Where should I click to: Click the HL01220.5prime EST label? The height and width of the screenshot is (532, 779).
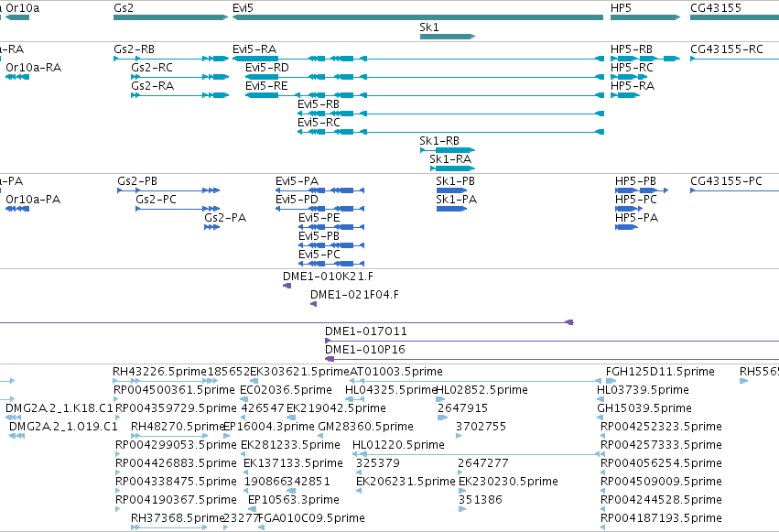pyautogui.click(x=398, y=445)
